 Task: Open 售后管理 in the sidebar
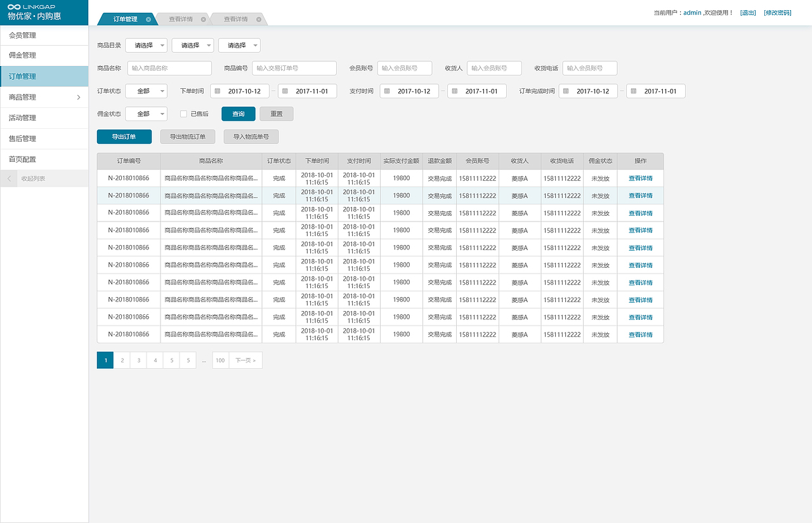(44, 138)
